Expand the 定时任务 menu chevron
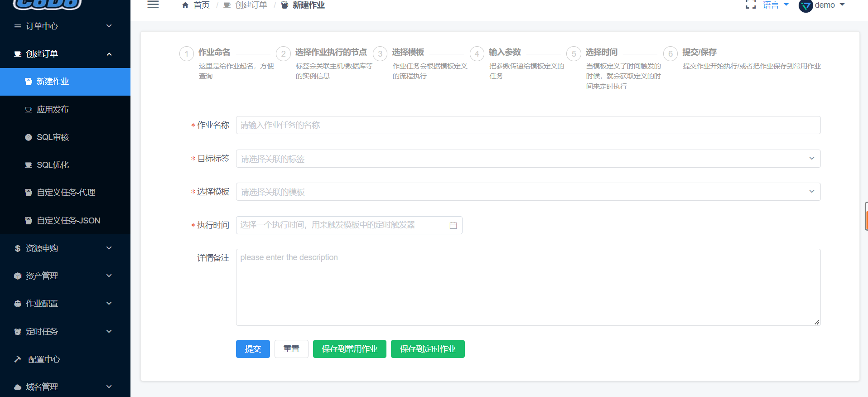868x397 pixels. (x=109, y=332)
